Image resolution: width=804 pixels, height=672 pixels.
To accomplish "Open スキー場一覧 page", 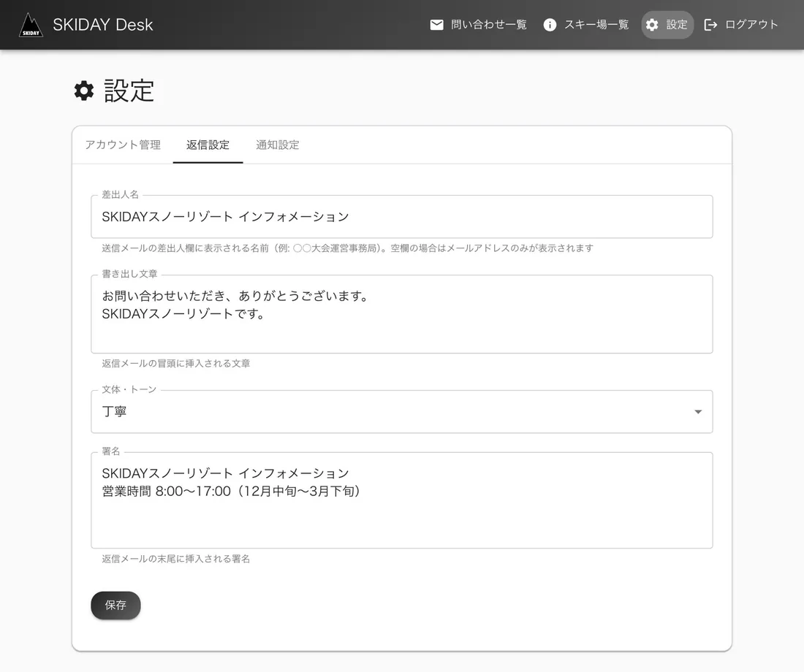I will [x=586, y=25].
